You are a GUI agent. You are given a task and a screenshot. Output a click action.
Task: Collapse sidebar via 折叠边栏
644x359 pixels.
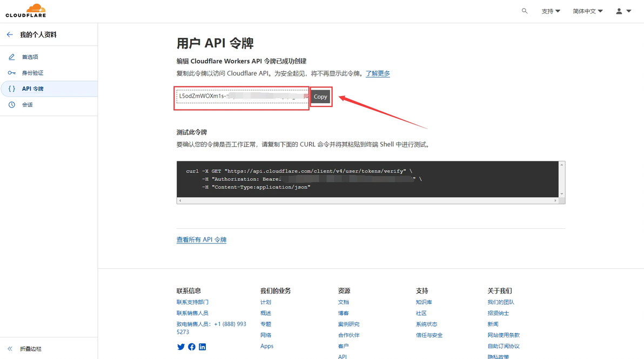click(25, 349)
